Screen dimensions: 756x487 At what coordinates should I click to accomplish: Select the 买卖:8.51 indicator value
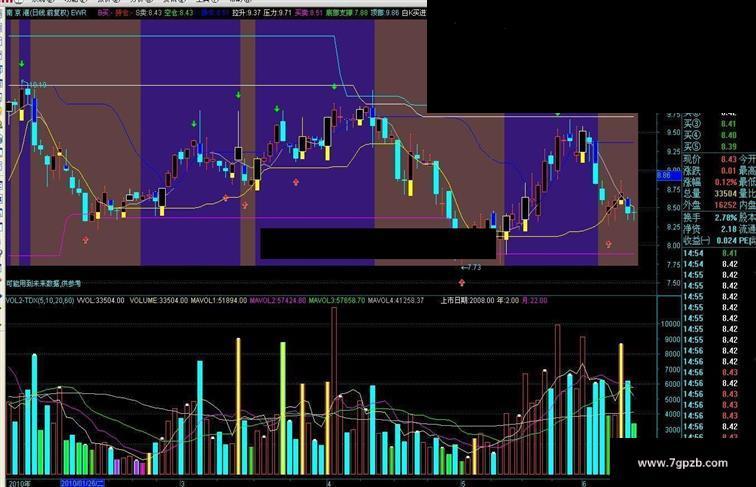(x=309, y=13)
